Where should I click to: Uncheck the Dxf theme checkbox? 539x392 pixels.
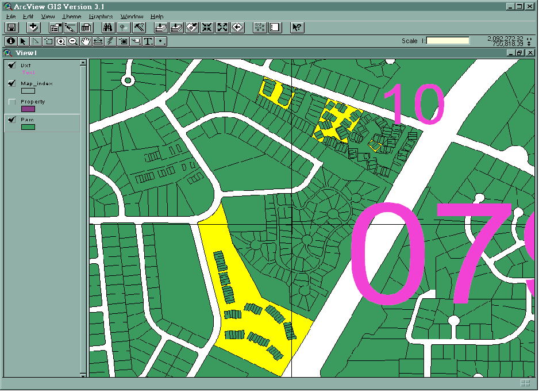click(11, 66)
